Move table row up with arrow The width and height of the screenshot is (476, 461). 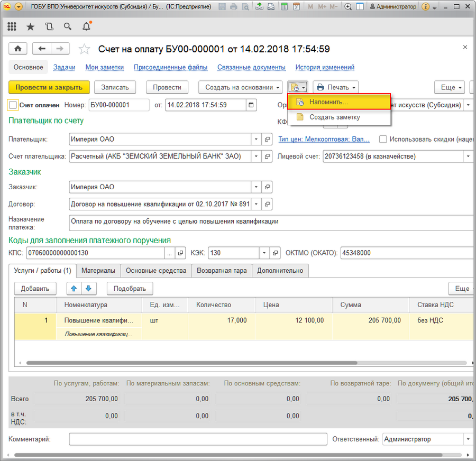click(74, 289)
